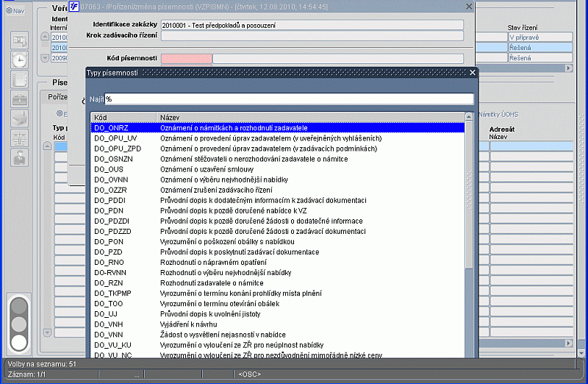Select row DO_OVNN
Viewport: 588px width, 384px height.
278,179
